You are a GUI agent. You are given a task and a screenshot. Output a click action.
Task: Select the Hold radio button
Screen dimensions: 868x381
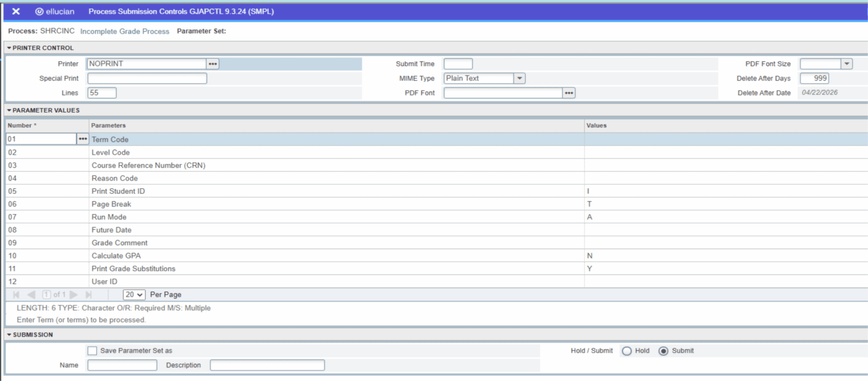(627, 351)
